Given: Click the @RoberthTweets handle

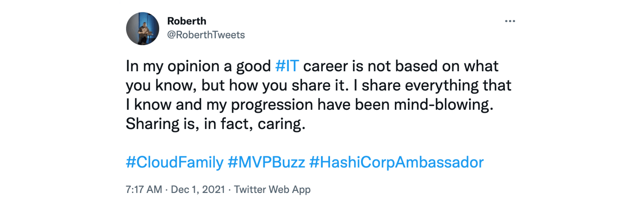Looking at the screenshot, I should [206, 35].
